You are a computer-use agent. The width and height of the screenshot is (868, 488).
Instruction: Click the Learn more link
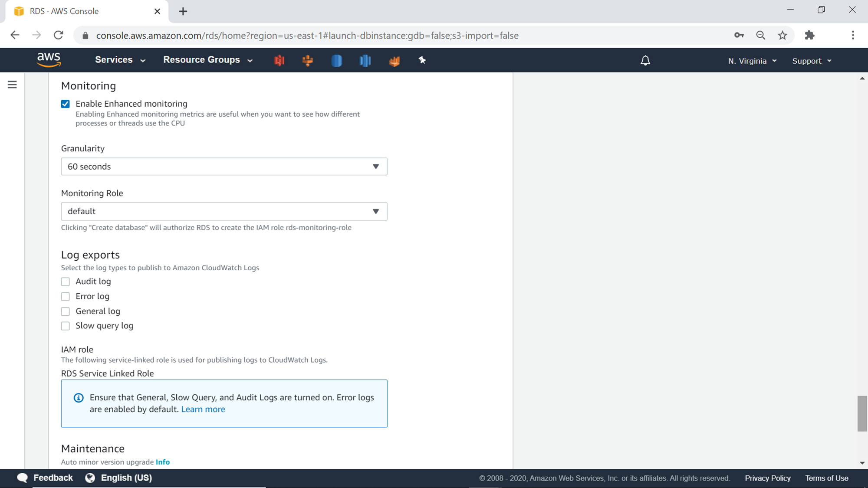pos(203,409)
